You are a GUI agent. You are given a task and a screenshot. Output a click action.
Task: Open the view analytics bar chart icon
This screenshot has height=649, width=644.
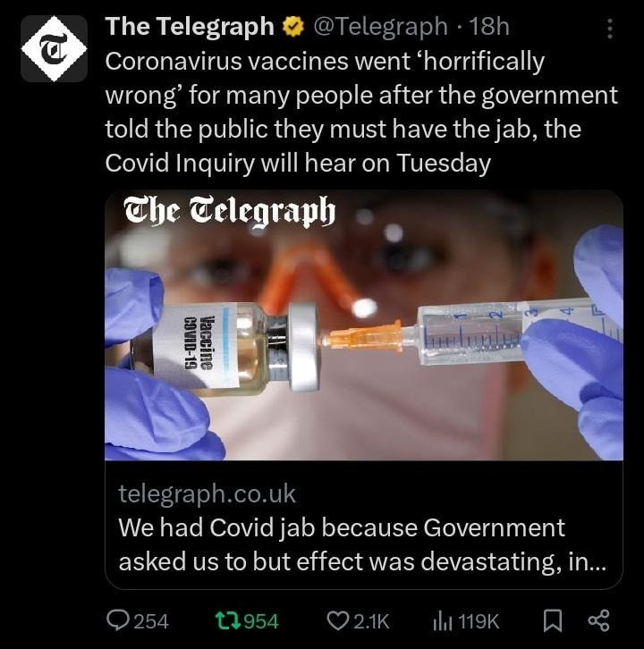(x=443, y=621)
